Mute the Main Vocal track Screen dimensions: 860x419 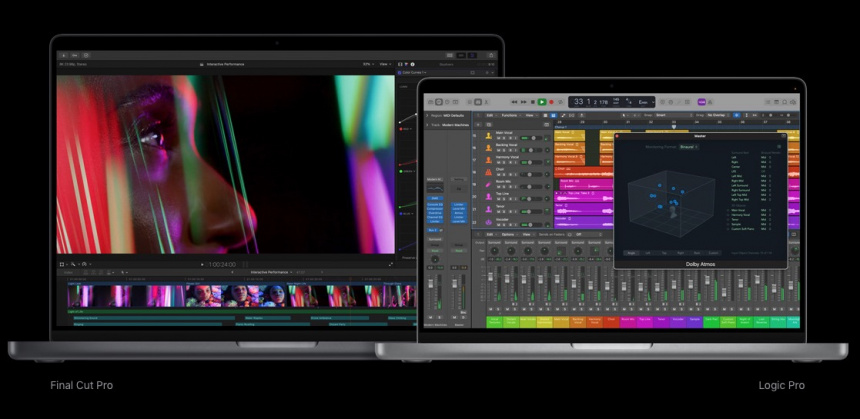pos(499,138)
